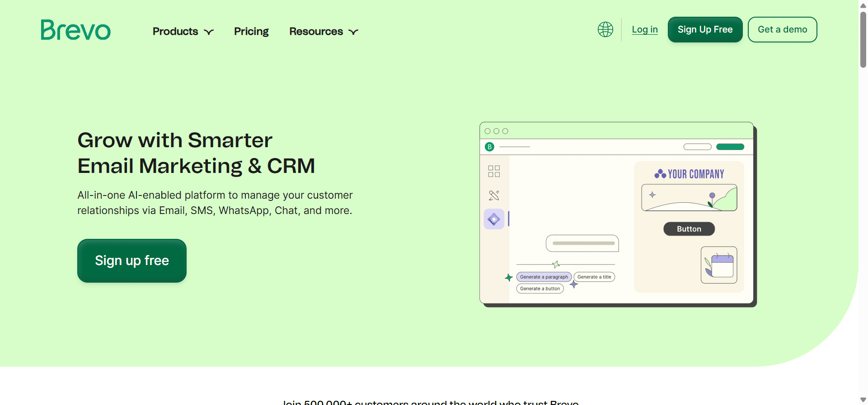Click the purple diamond AI icon
Viewport: 868px width, 405px height.
pos(494,219)
